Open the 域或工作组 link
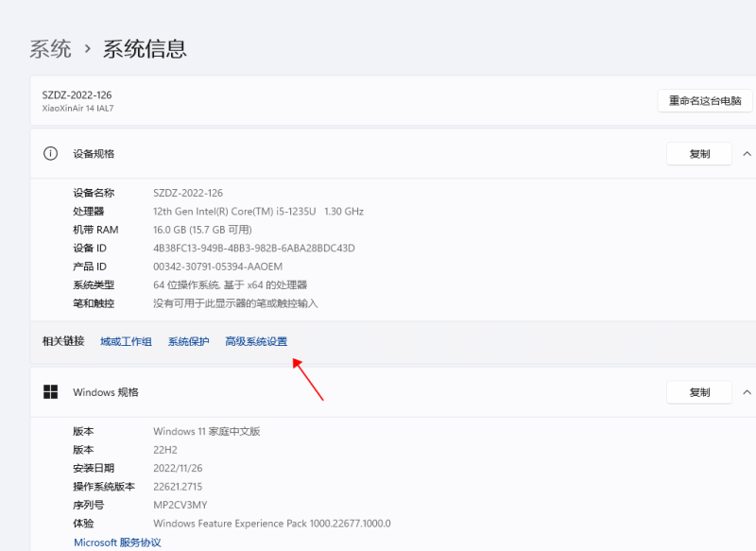This screenshot has width=756, height=551. pos(126,341)
